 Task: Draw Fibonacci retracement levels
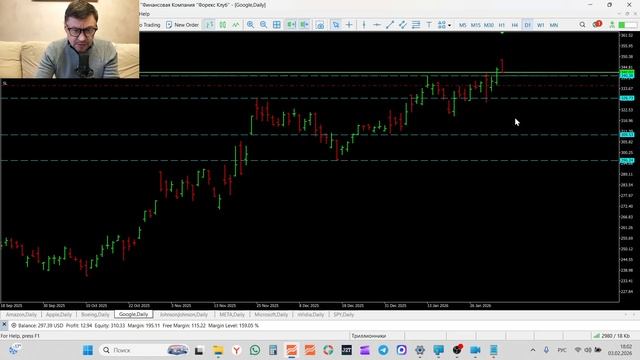416,25
